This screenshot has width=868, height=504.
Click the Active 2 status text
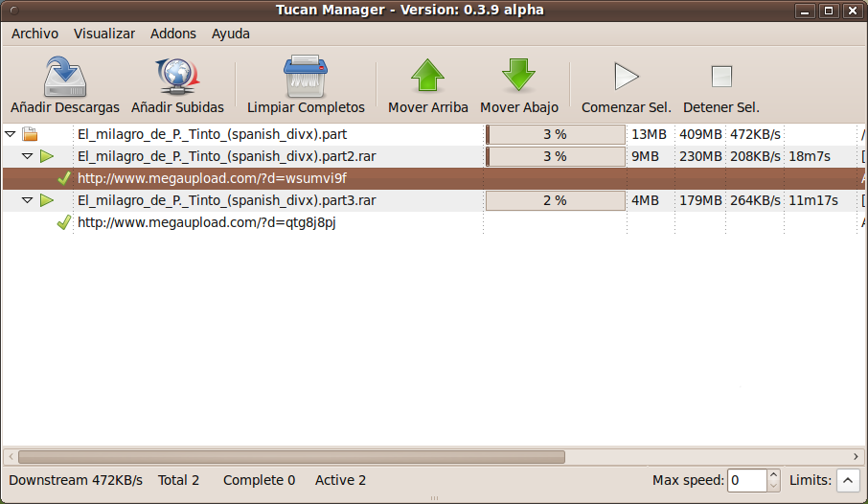click(340, 480)
